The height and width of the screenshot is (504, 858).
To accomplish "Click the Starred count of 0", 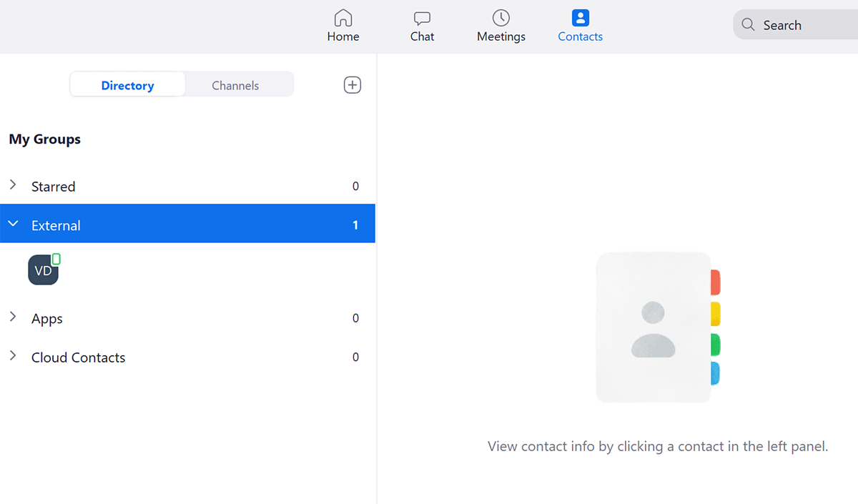I will [355, 187].
